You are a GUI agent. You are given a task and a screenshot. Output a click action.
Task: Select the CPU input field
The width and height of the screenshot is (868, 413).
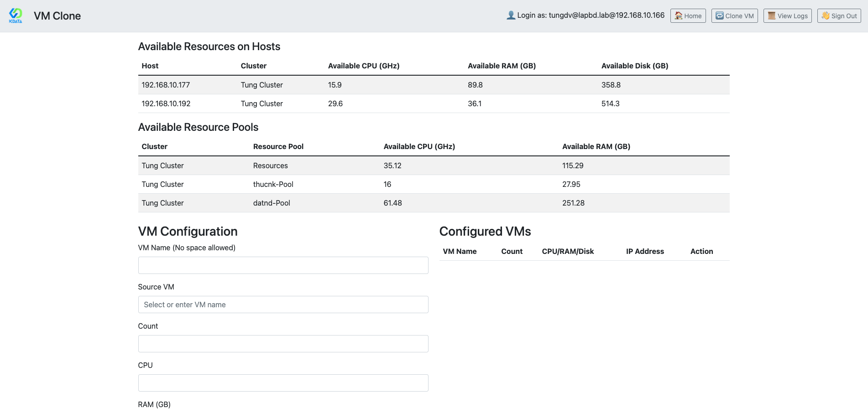[283, 383]
